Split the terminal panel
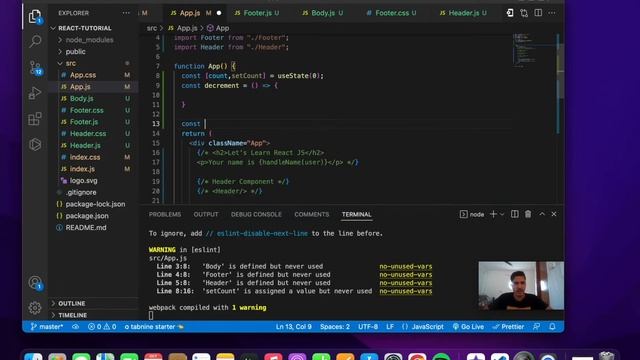 coord(515,214)
